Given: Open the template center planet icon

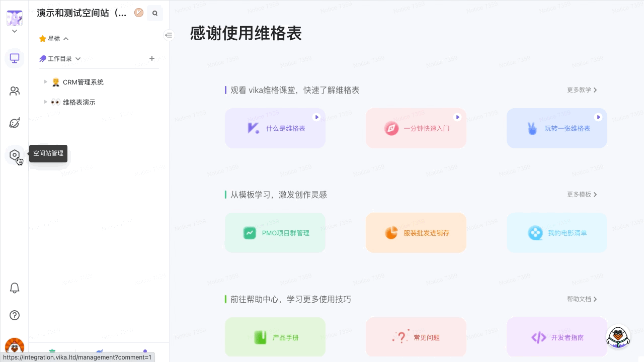Looking at the screenshot, I should click(x=15, y=123).
